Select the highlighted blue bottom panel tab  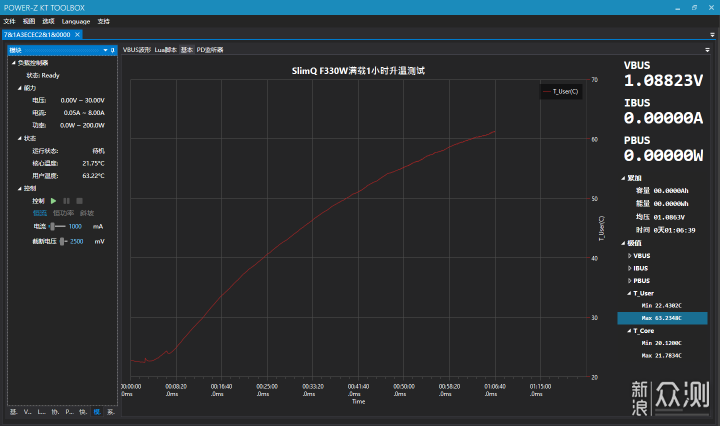(x=97, y=412)
